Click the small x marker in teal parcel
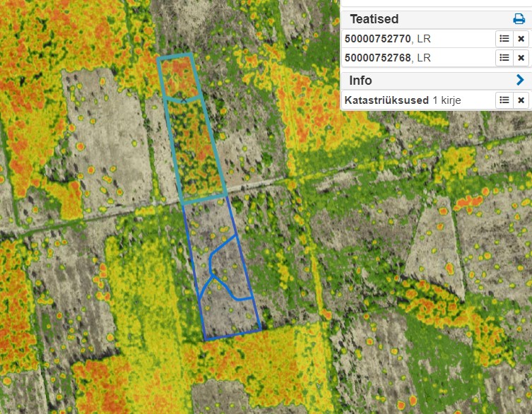 point(184,100)
